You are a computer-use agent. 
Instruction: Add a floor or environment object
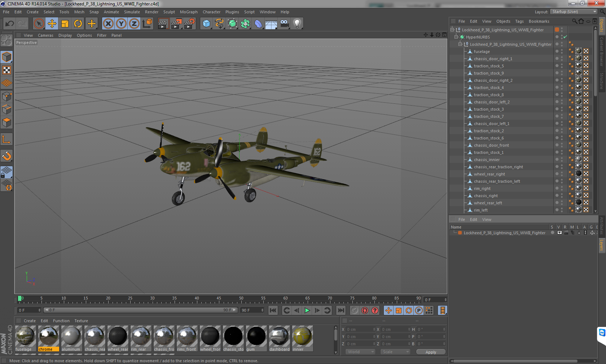(271, 24)
